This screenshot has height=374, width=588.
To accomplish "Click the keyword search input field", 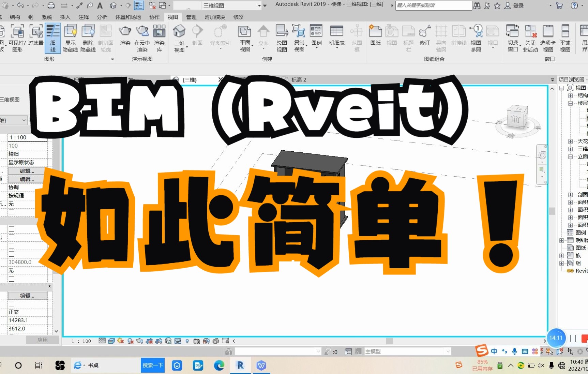I will pyautogui.click(x=434, y=5).
